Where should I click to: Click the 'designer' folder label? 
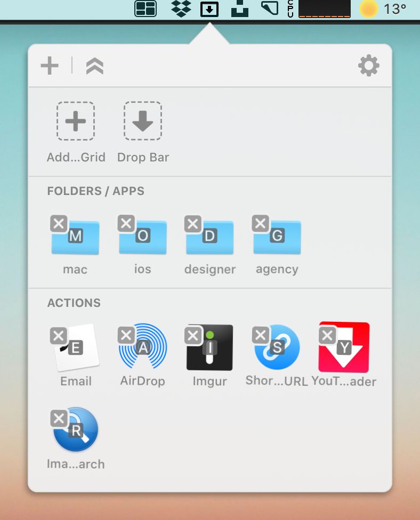coord(210,269)
